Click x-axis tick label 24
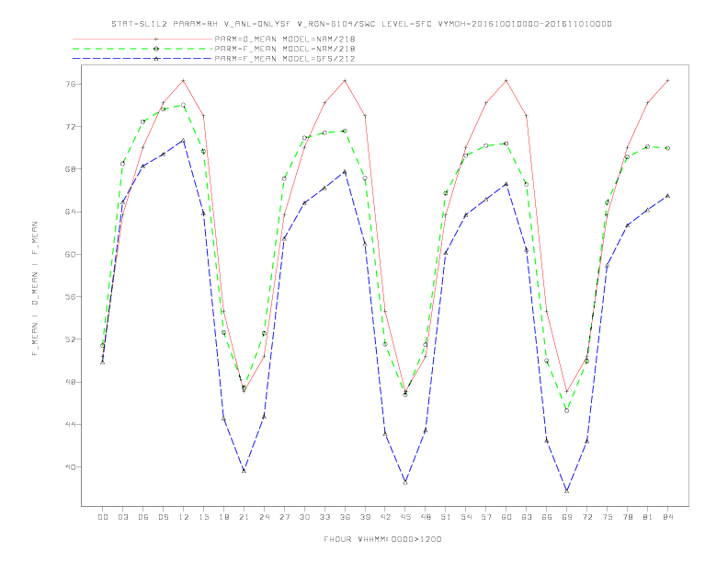 coord(264,517)
